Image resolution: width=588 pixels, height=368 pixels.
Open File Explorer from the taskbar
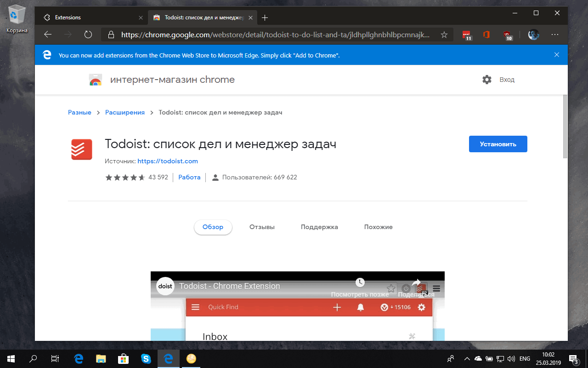(101, 359)
